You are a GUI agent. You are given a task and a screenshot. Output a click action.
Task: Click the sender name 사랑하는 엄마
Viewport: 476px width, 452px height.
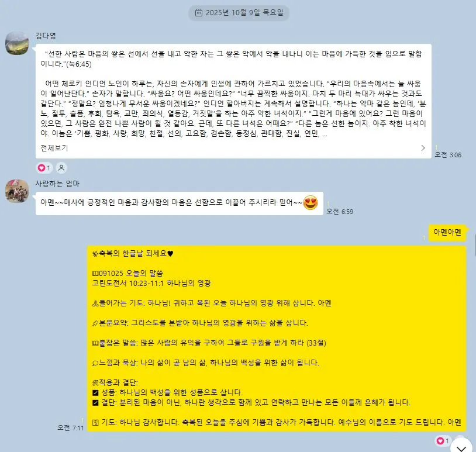point(57,184)
